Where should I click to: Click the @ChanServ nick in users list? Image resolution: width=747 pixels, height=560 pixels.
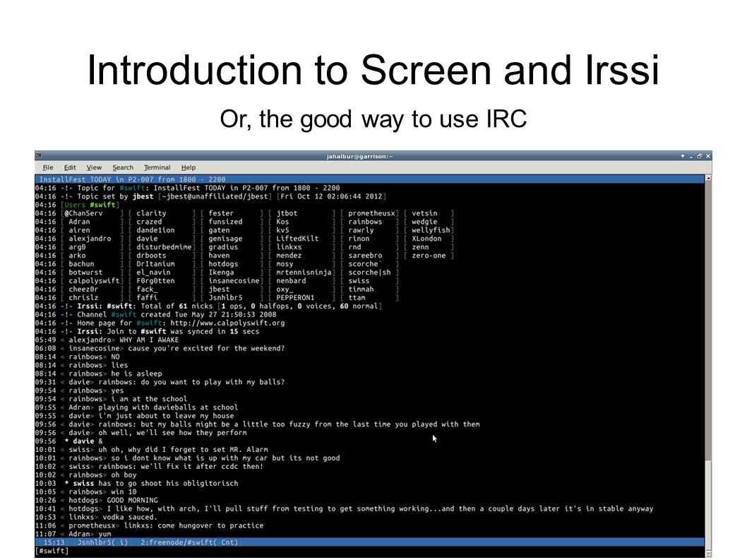(x=83, y=213)
